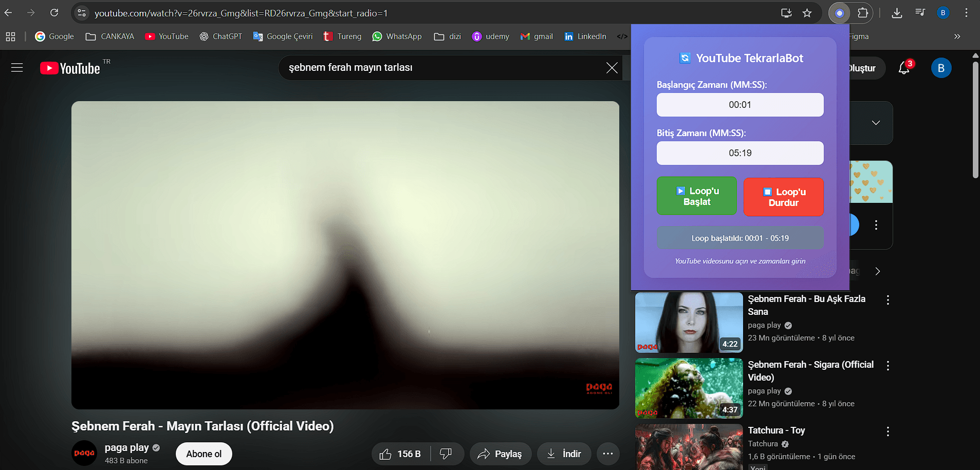This screenshot has width=980, height=470.
Task: Reload the current YouTube page
Action: pos(54,13)
